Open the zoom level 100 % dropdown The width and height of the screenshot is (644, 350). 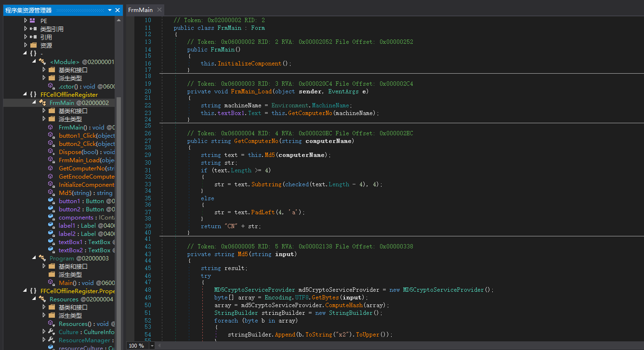[152, 346]
